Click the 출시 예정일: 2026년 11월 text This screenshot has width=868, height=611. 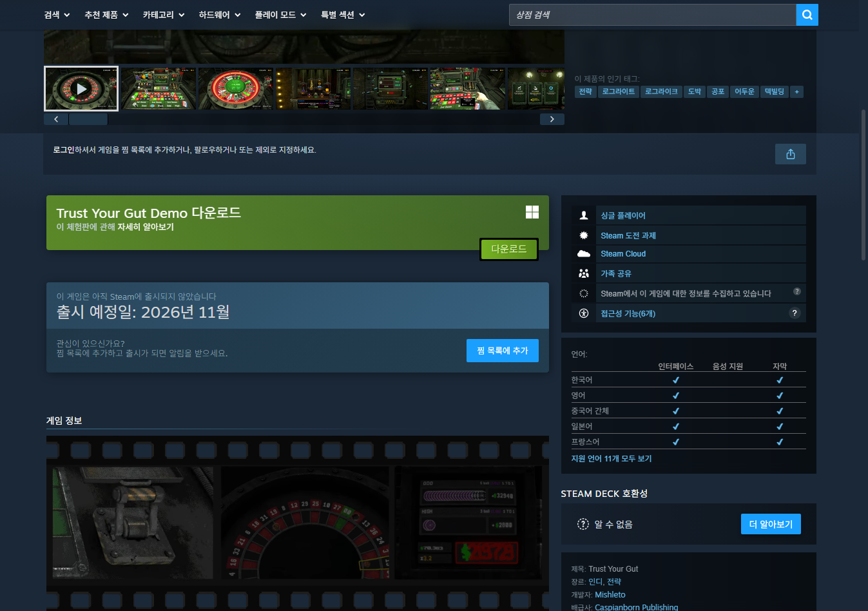click(x=143, y=313)
